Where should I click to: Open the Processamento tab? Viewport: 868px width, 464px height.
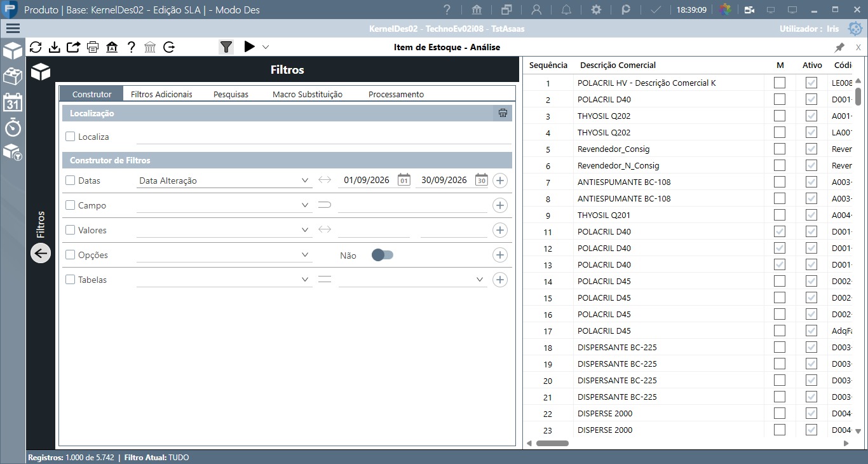point(396,94)
